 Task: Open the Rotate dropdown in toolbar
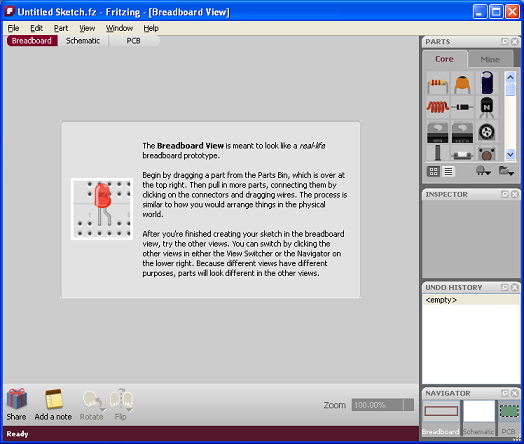(103, 410)
